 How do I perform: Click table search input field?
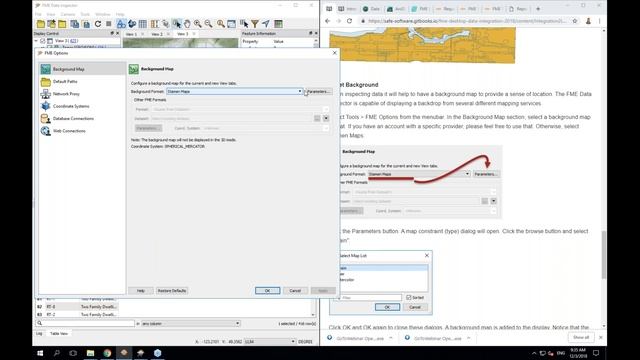tap(85, 323)
